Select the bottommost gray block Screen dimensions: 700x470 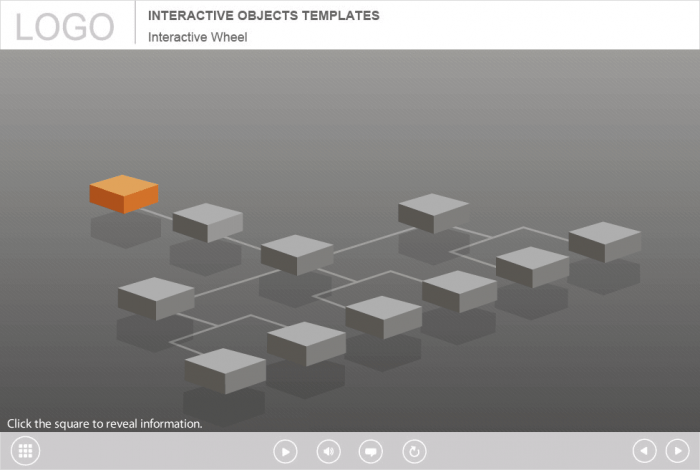coord(225,370)
